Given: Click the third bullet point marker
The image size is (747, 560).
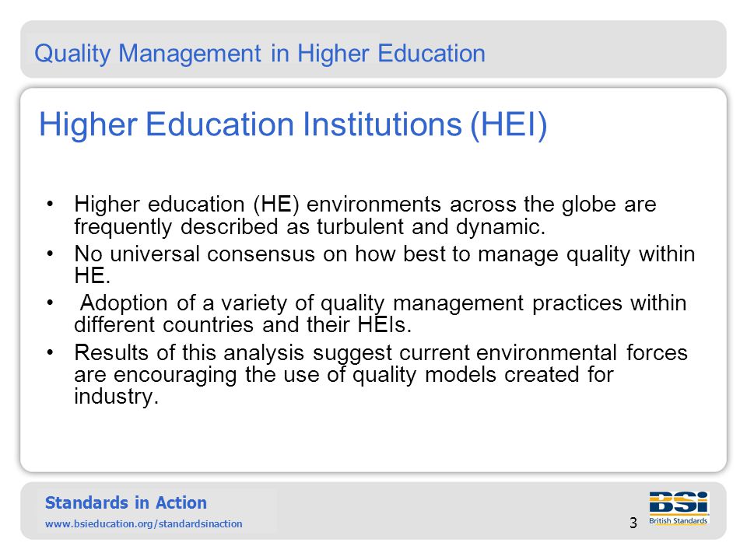Looking at the screenshot, I should point(50,303).
